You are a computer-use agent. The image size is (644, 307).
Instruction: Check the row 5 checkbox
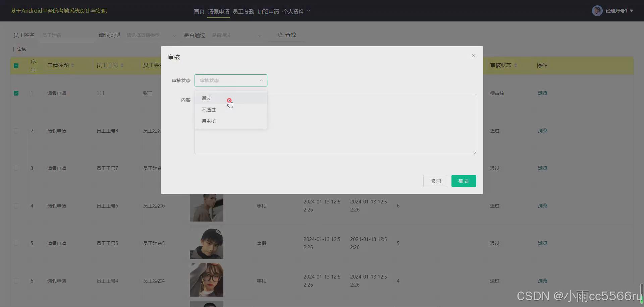pos(16,243)
